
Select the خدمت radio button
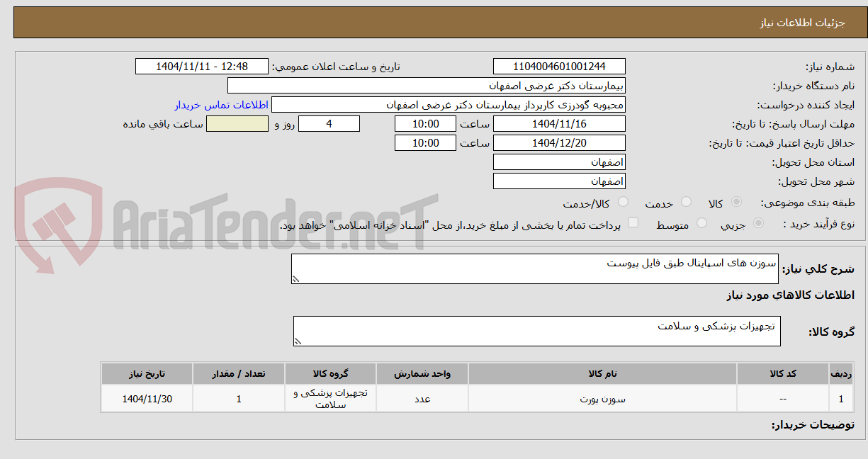pyautogui.click(x=686, y=203)
